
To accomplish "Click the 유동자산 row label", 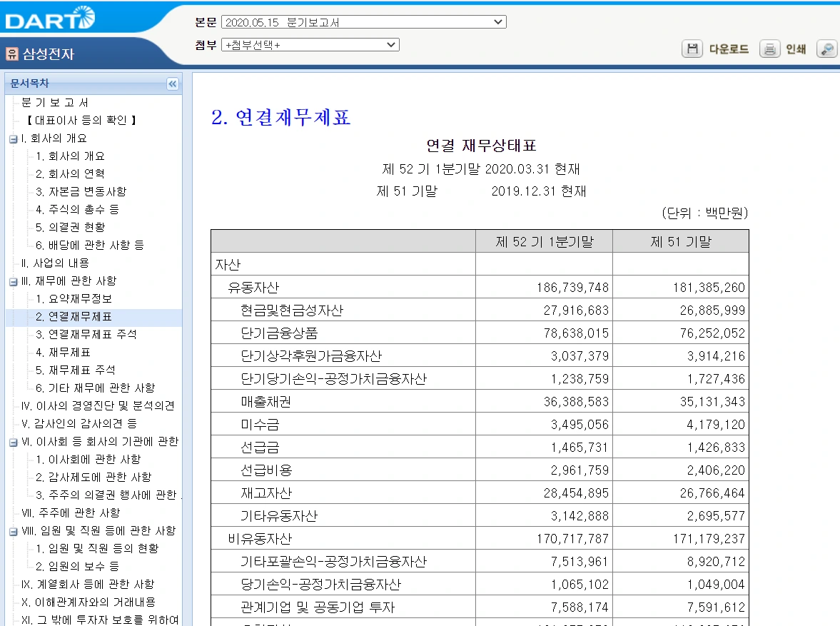I will 253,288.
